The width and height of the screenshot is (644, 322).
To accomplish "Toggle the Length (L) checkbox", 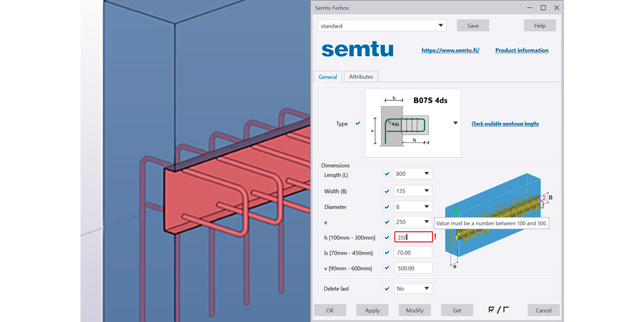I will pyautogui.click(x=387, y=174).
